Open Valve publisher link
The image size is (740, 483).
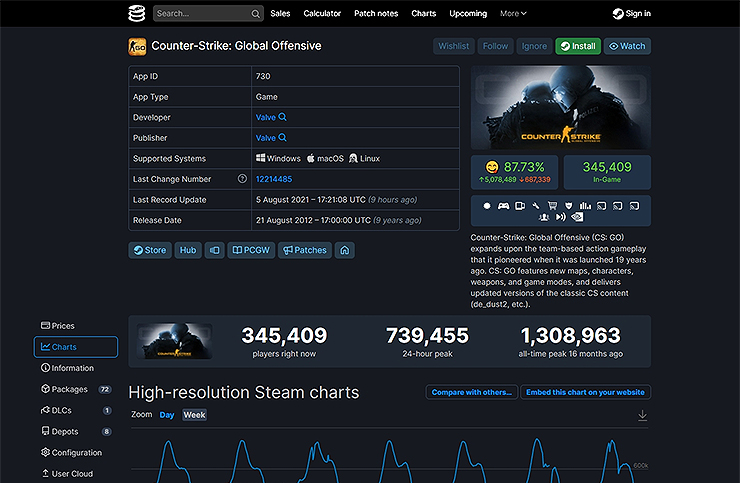point(266,138)
